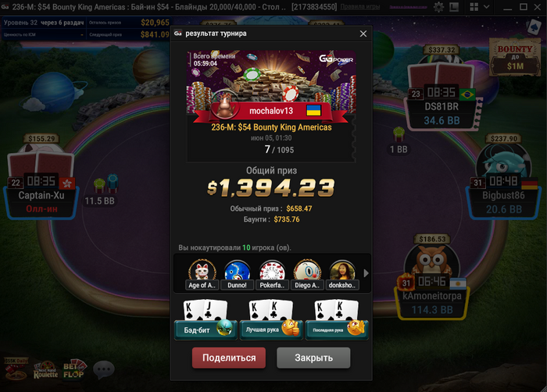
Task: Click the lobby square icon in title bar
Action: pos(454,7)
